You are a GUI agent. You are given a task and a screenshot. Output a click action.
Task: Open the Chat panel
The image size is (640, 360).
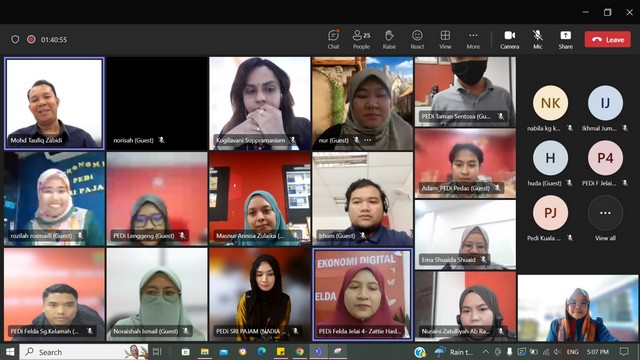click(x=333, y=40)
